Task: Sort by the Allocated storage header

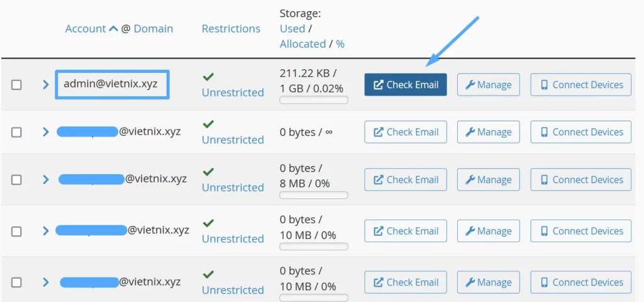Action: tap(303, 44)
